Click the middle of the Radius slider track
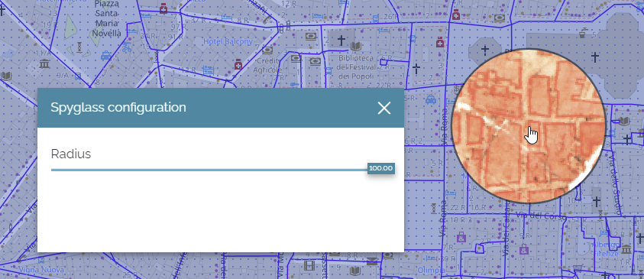 209,170
